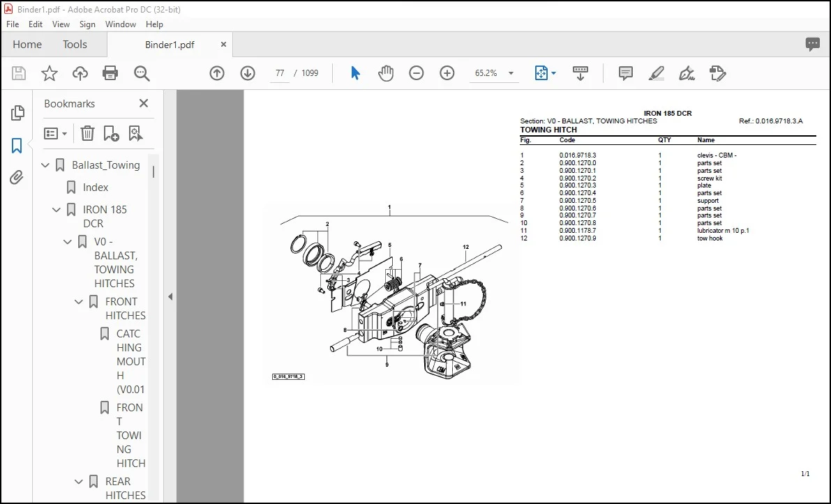831x504 pixels.
Task: Collapse the IRON 185 DCR bookmark
Action: click(x=57, y=210)
